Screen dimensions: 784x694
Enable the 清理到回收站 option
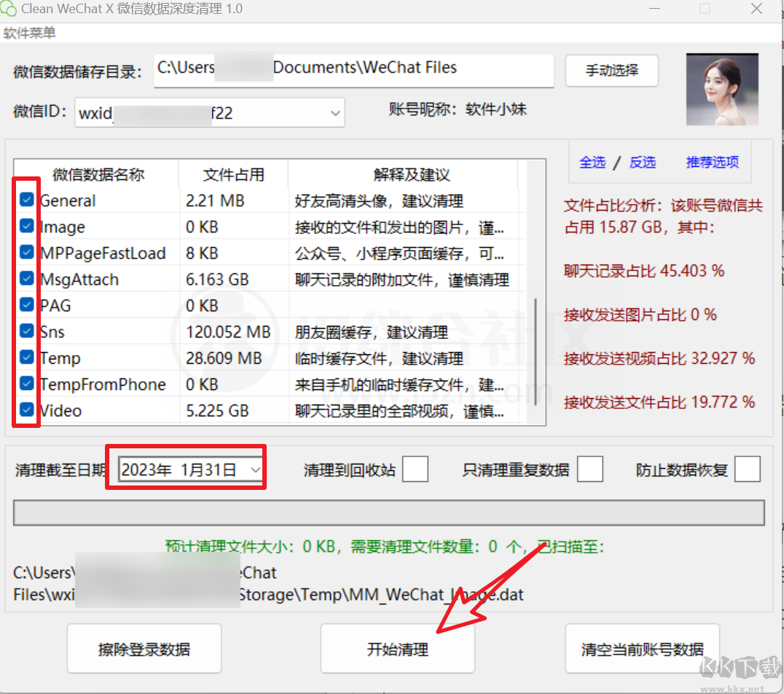(415, 469)
